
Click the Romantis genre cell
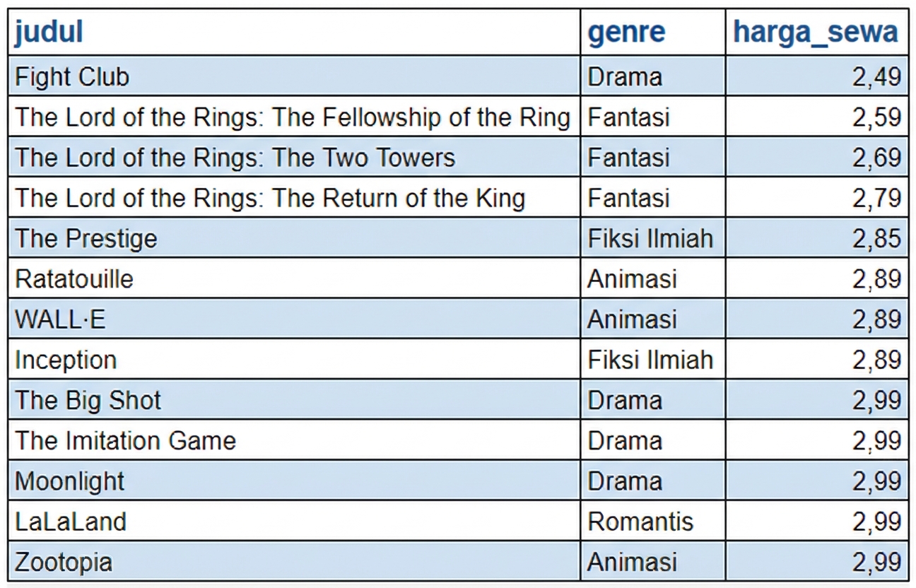pyautogui.click(x=640, y=522)
